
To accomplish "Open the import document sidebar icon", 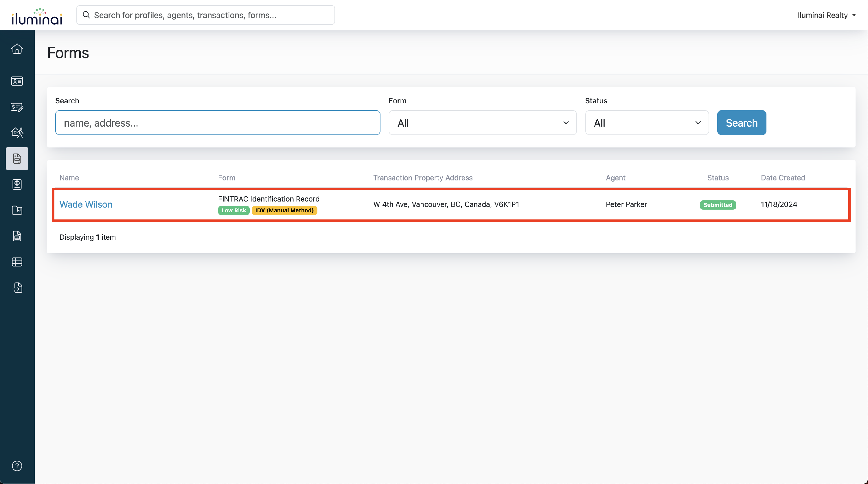I will pos(17,288).
